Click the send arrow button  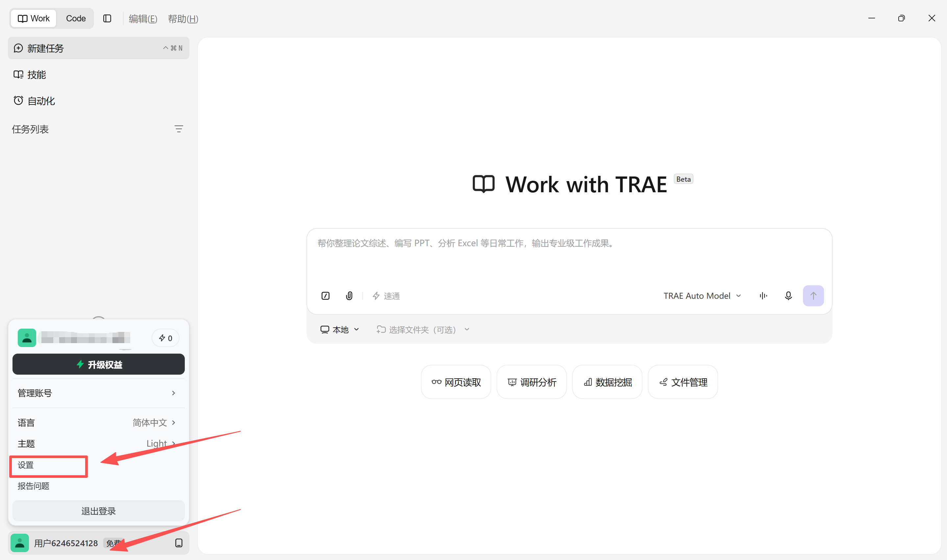(813, 296)
